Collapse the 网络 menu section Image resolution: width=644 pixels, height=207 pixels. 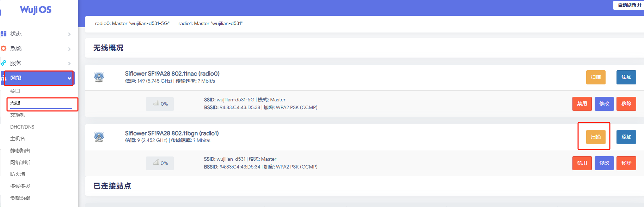(x=69, y=78)
